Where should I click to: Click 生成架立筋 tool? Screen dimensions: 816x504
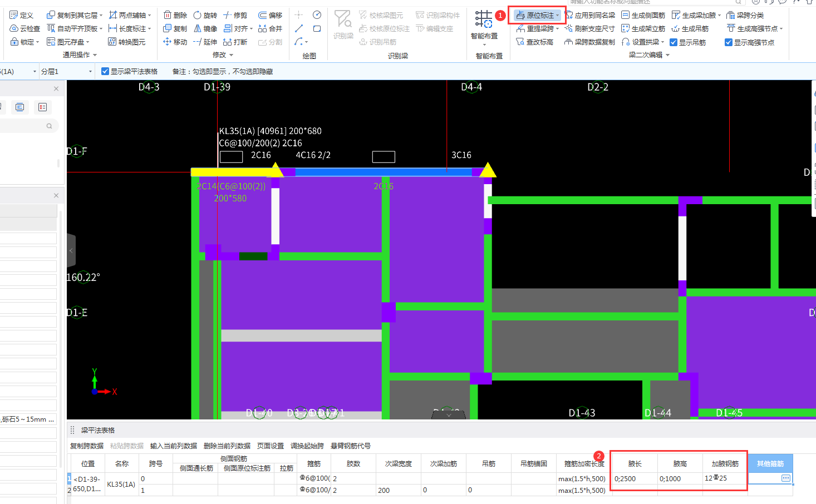coord(643,28)
